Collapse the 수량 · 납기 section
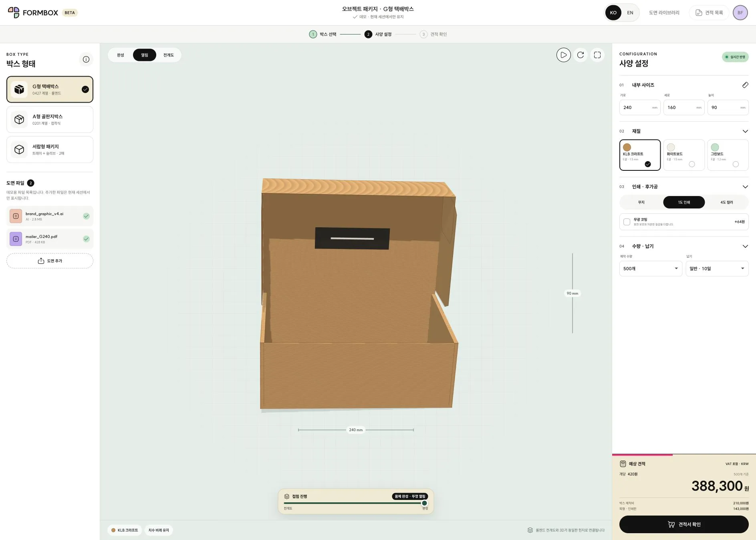Viewport: 756px width, 540px height. tap(745, 246)
